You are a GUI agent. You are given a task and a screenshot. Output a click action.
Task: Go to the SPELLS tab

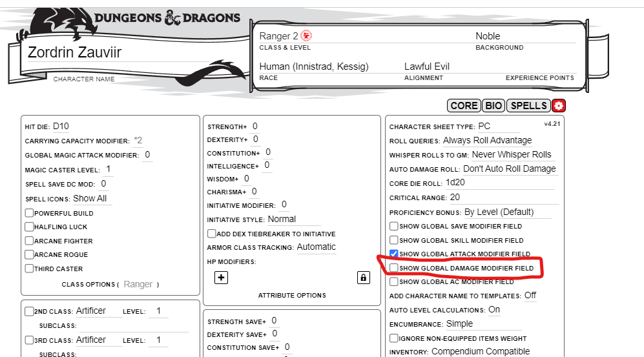pos(528,106)
